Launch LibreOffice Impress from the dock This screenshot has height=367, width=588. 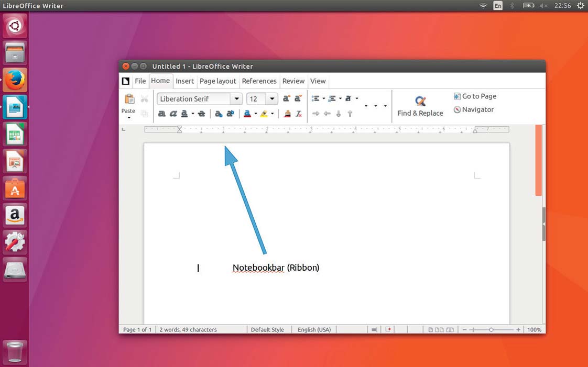pos(15,161)
